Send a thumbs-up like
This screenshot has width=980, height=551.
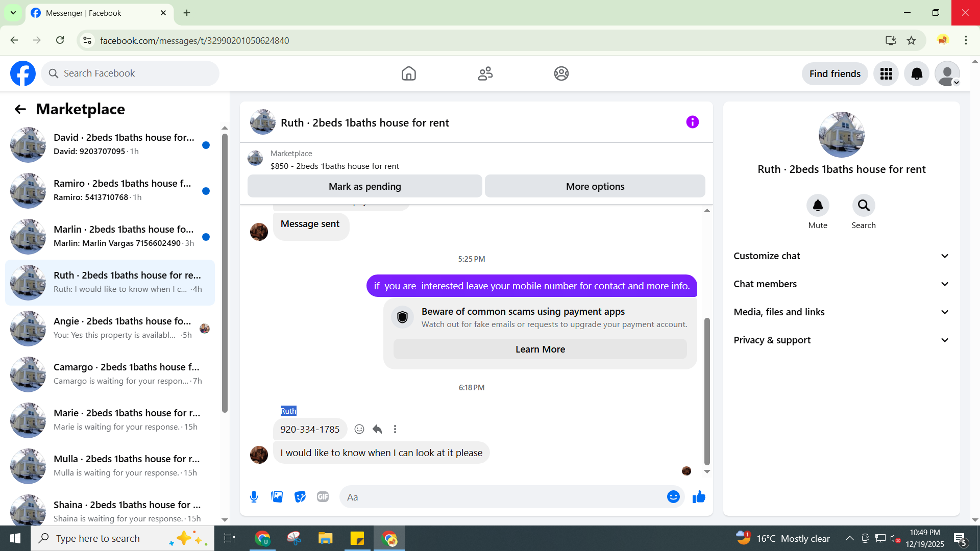[x=699, y=497]
